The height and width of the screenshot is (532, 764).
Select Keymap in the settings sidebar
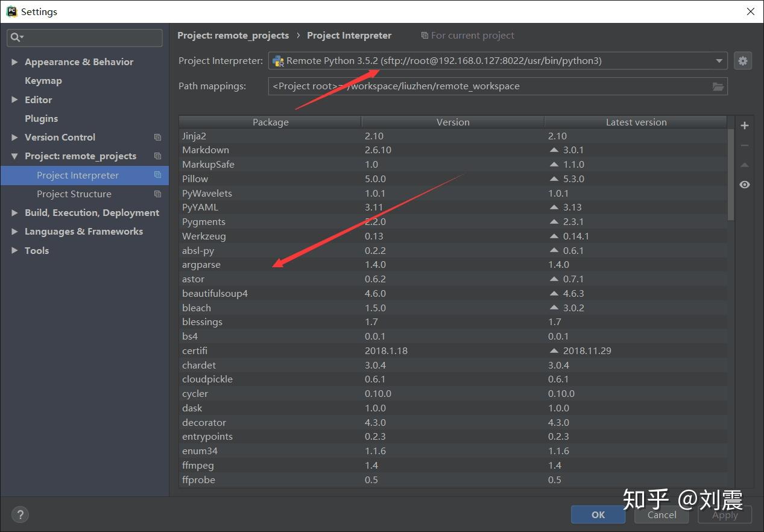click(x=43, y=80)
